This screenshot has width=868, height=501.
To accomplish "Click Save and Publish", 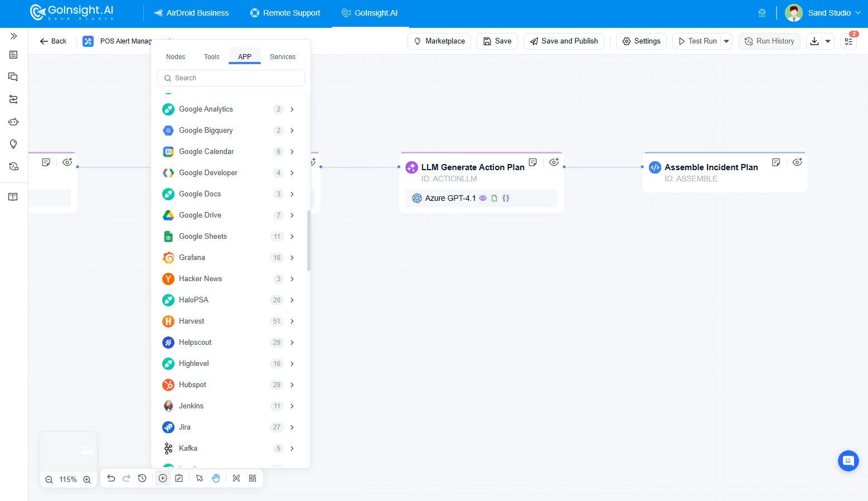I will coord(564,41).
